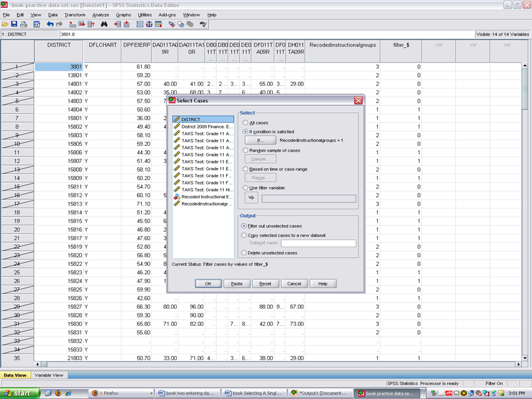Image resolution: width=532 pixels, height=399 pixels.
Task: Select the 'All cases' radio option
Action: click(245, 122)
